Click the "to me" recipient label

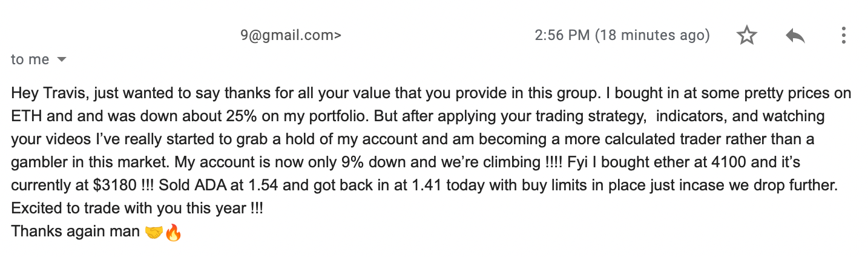(x=30, y=59)
